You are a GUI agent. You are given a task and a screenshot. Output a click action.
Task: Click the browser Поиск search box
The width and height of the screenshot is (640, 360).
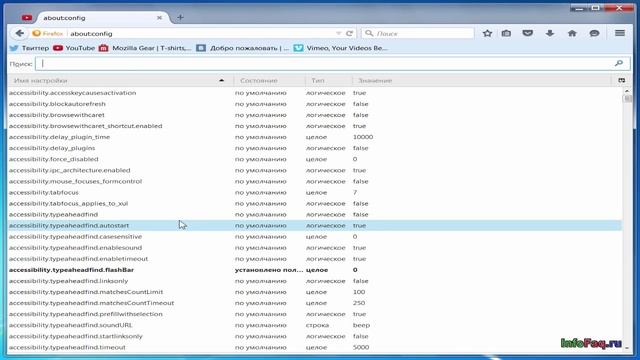point(418,33)
